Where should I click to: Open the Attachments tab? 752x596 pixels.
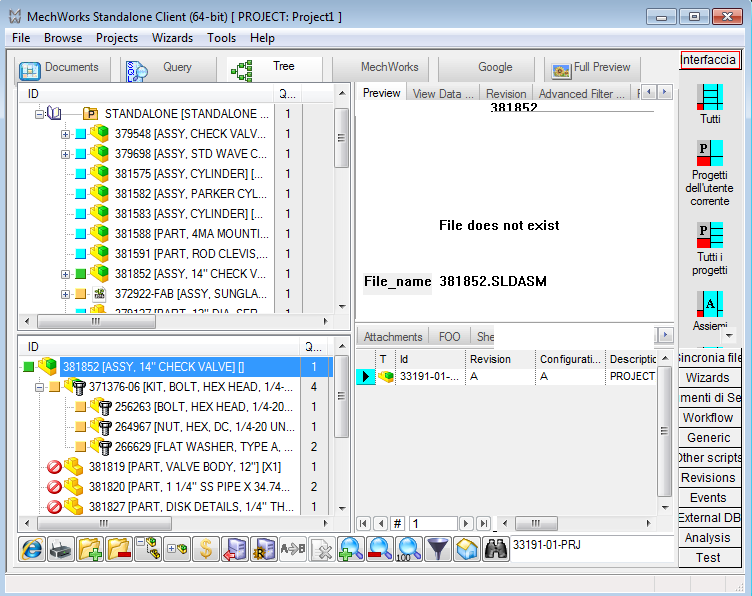[393, 337]
